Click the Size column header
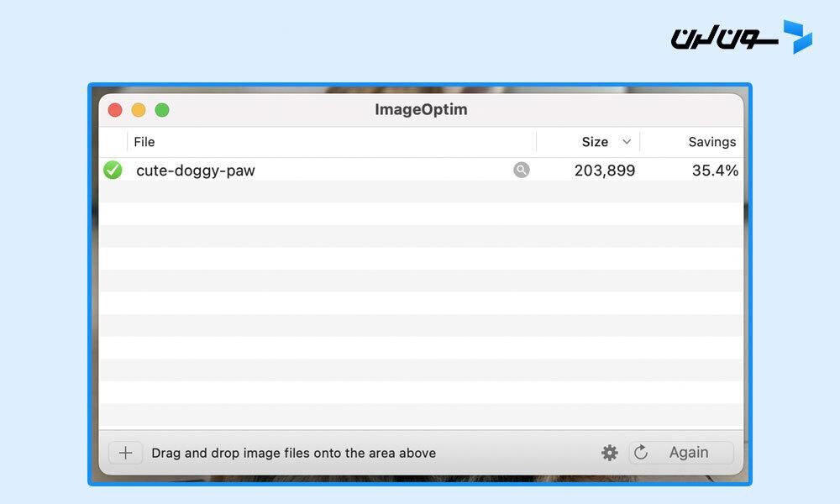The width and height of the screenshot is (840, 504). (595, 142)
